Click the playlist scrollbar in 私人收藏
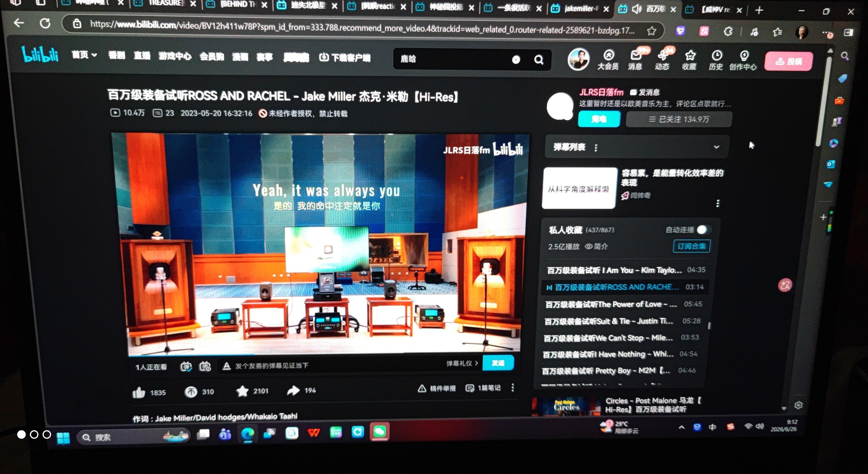Image resolution: width=868 pixels, height=474 pixels. point(709,325)
